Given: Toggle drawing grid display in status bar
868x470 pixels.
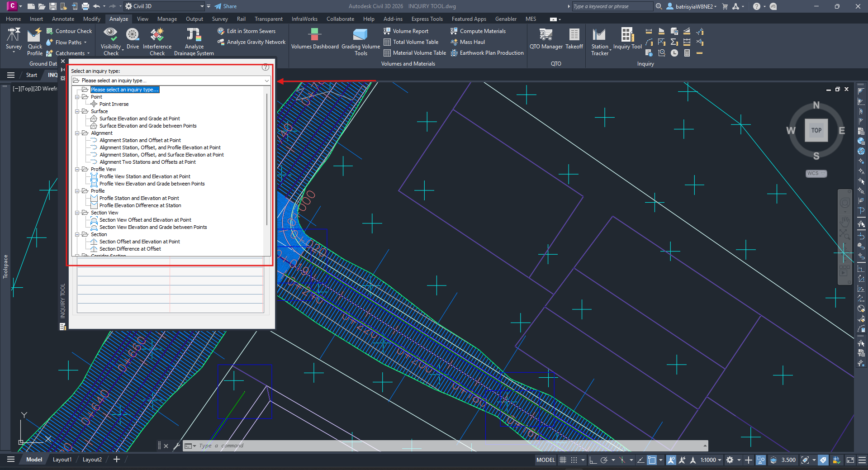Looking at the screenshot, I should [x=563, y=460].
